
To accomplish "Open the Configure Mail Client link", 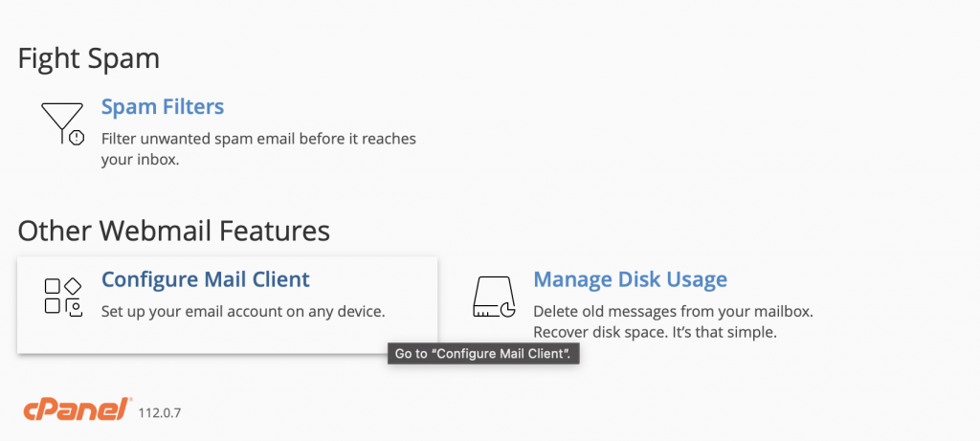I will point(206,279).
